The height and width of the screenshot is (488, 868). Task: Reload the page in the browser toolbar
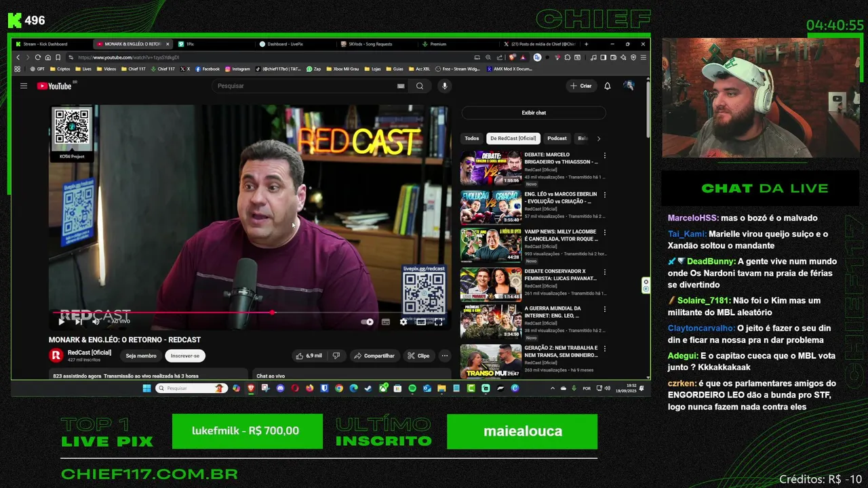pos(38,58)
